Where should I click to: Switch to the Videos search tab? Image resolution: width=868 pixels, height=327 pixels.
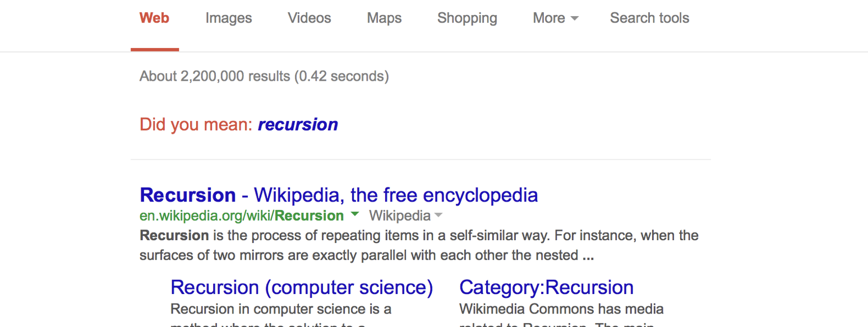309,18
